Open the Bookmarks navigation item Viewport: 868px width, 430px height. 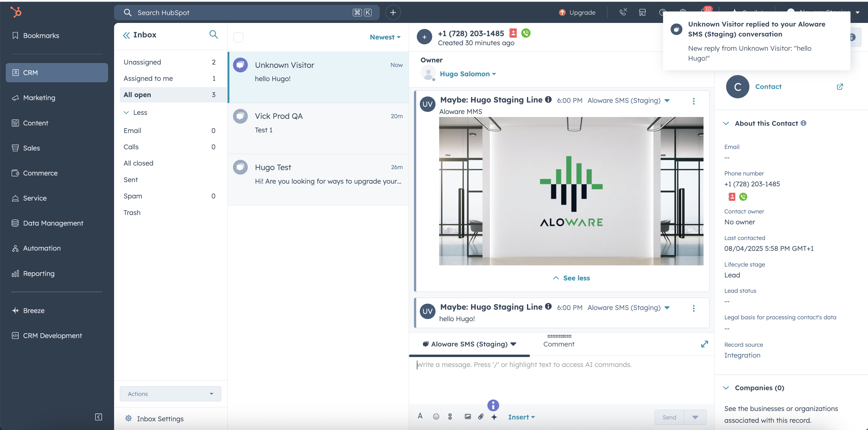pos(57,36)
